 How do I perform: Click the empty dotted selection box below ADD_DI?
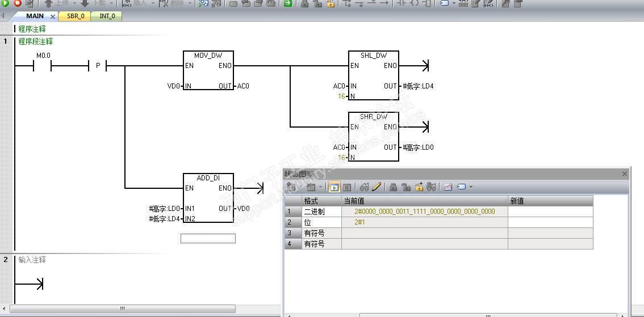tap(208, 238)
